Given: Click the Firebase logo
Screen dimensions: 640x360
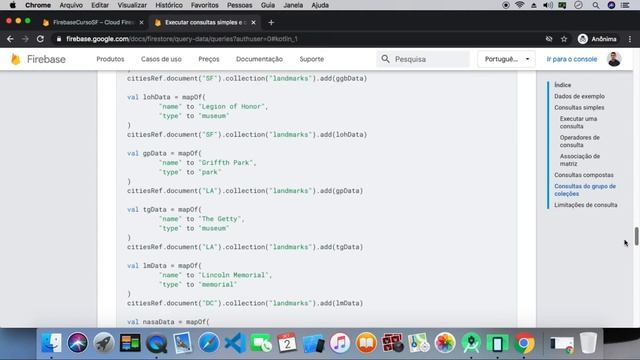Looking at the screenshot, I should pos(38,59).
